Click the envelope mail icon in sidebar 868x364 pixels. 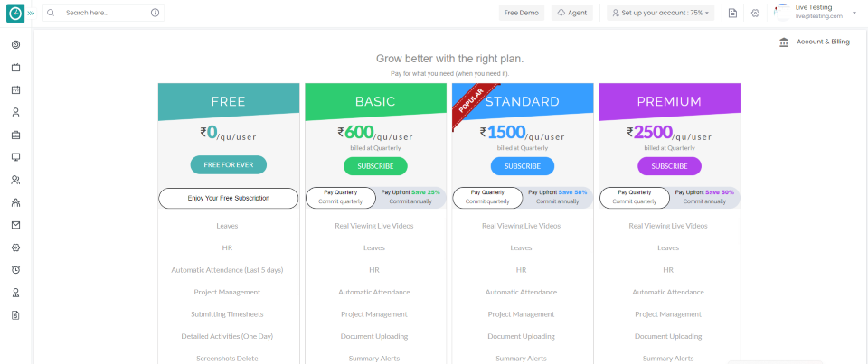coord(16,225)
